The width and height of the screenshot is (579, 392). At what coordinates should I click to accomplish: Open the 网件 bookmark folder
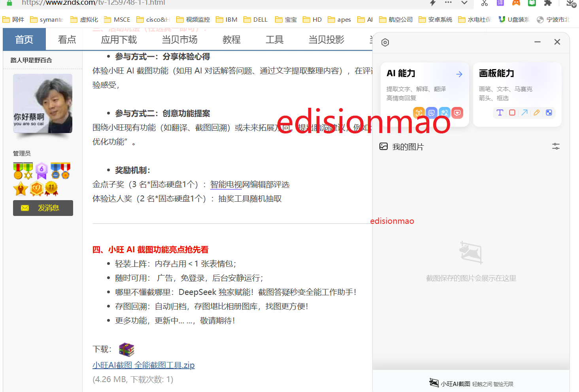tap(13, 19)
